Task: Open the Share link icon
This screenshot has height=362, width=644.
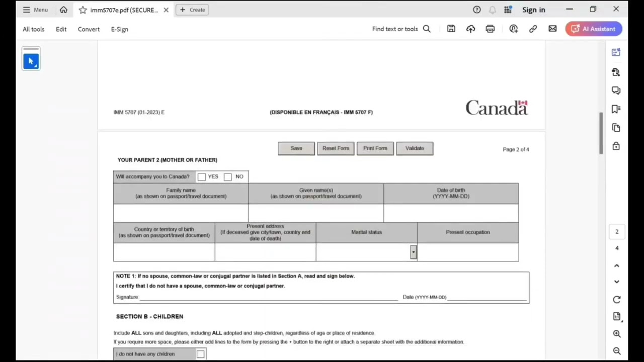Action: (x=533, y=29)
